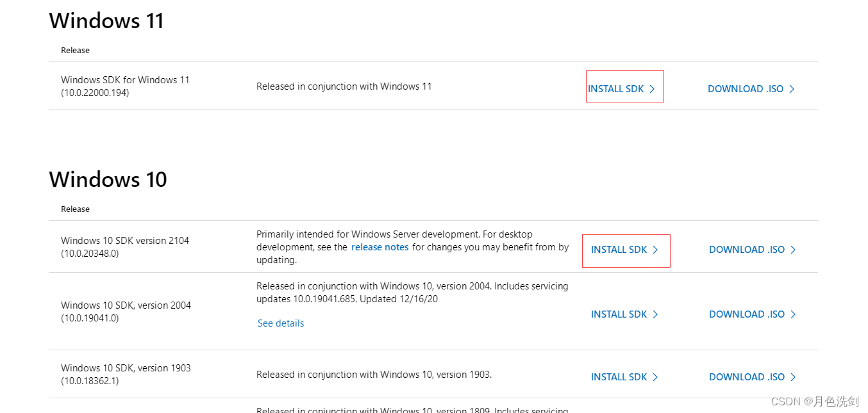The height and width of the screenshot is (413, 868).
Task: Click the arrow after SDK version 2104 INSTALL SDK
Action: [x=656, y=250]
